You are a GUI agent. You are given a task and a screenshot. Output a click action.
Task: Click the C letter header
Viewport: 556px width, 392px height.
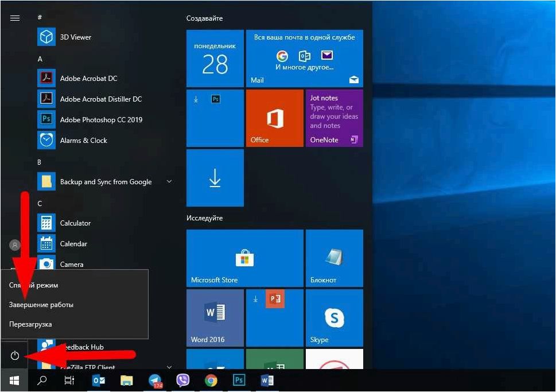(x=40, y=204)
